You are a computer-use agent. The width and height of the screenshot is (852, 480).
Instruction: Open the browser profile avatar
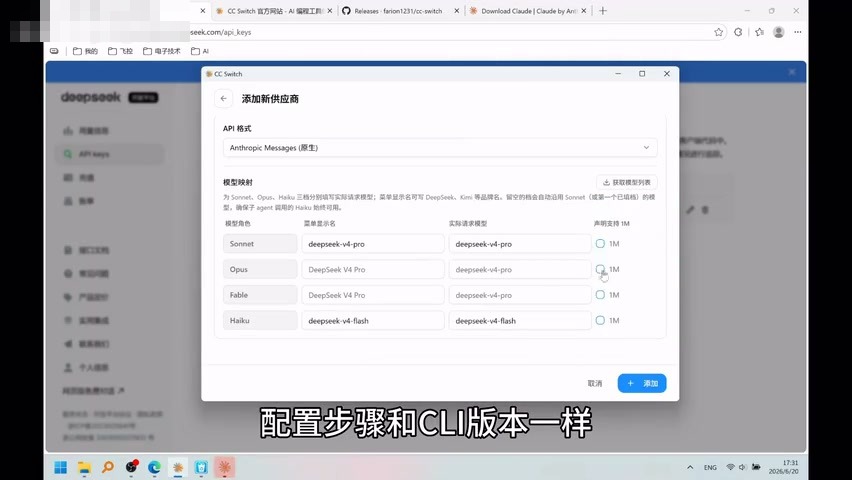pos(779,32)
